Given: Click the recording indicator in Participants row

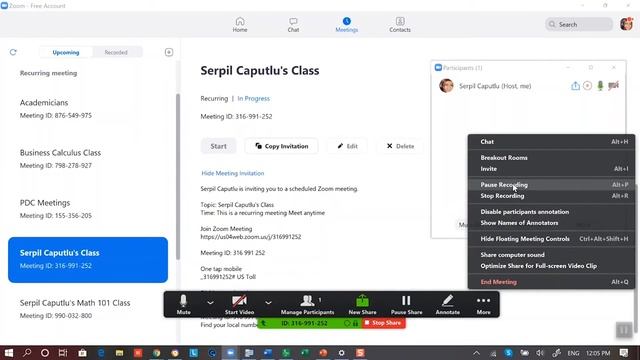Looking at the screenshot, I should (587, 85).
